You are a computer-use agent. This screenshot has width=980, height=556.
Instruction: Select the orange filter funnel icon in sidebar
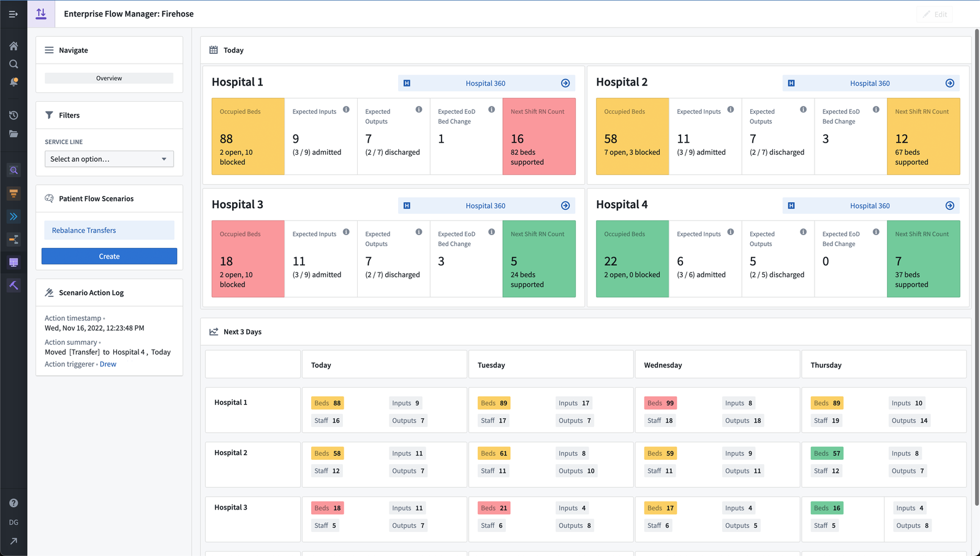(13, 193)
